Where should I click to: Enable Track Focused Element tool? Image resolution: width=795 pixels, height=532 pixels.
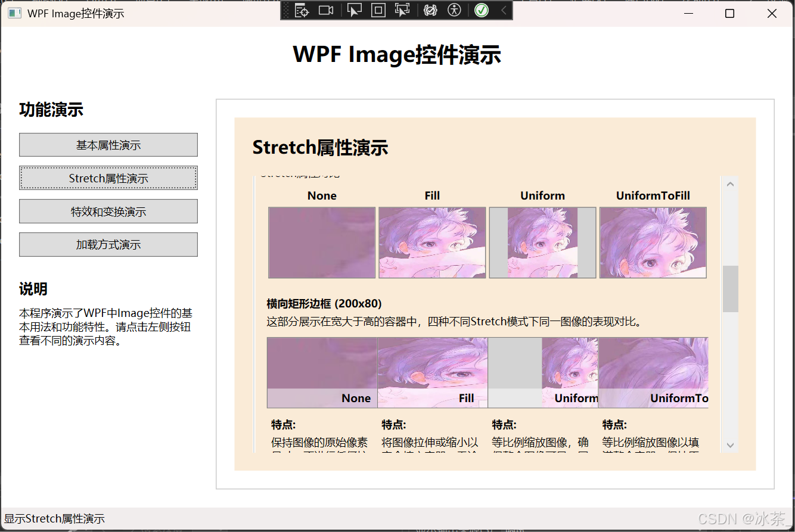click(x=403, y=10)
